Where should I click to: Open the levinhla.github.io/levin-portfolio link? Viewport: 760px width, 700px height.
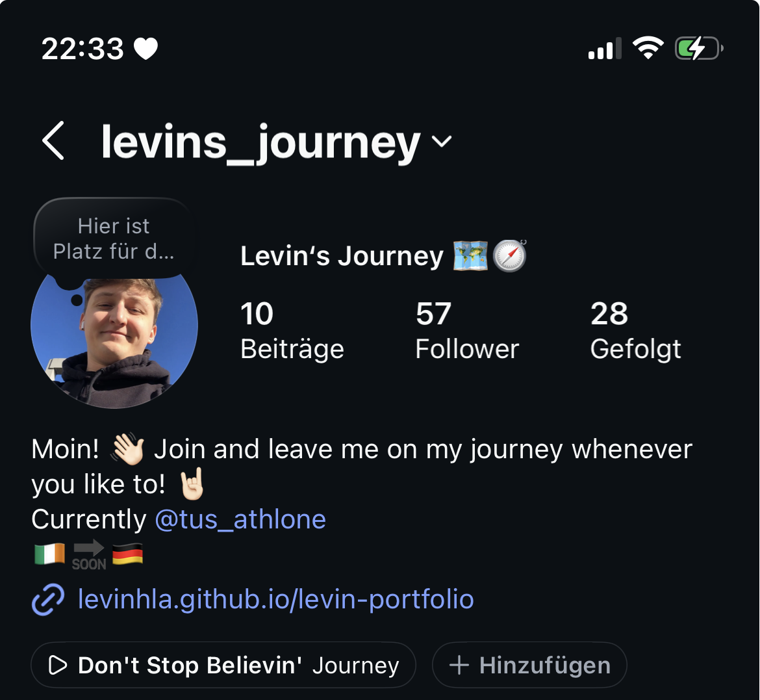(276, 599)
